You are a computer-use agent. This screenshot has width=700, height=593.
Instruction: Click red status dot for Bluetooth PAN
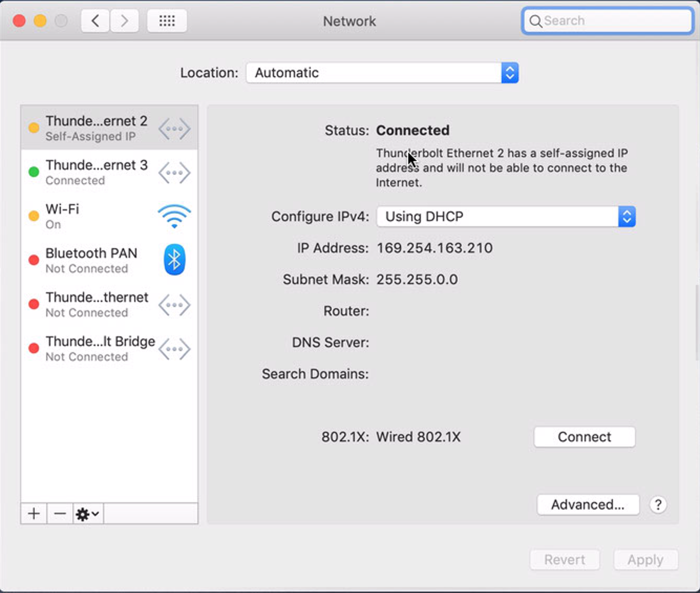pos(34,260)
